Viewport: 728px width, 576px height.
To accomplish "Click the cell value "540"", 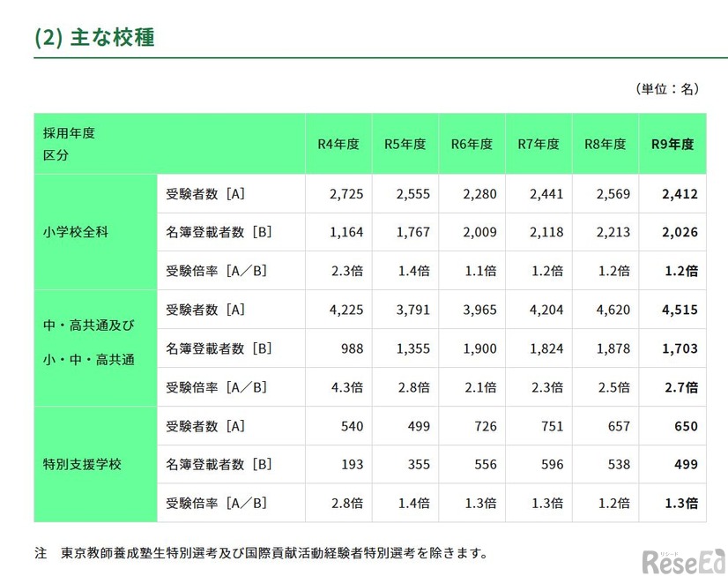I will (x=353, y=426).
